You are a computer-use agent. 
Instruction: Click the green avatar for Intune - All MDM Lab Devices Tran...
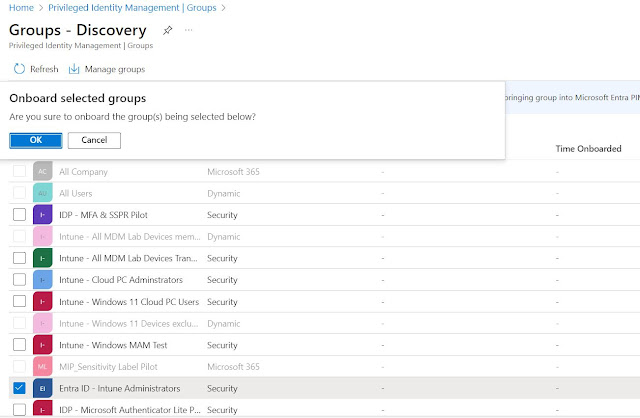(42, 258)
